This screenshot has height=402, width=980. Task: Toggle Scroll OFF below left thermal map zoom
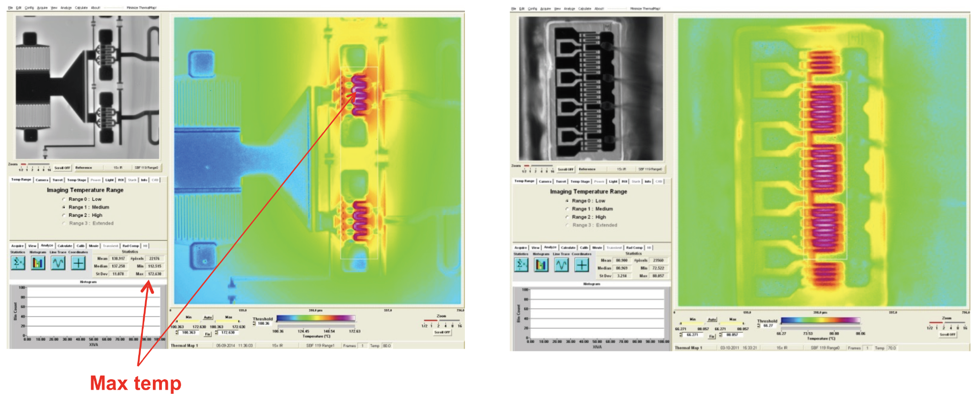[x=442, y=332]
